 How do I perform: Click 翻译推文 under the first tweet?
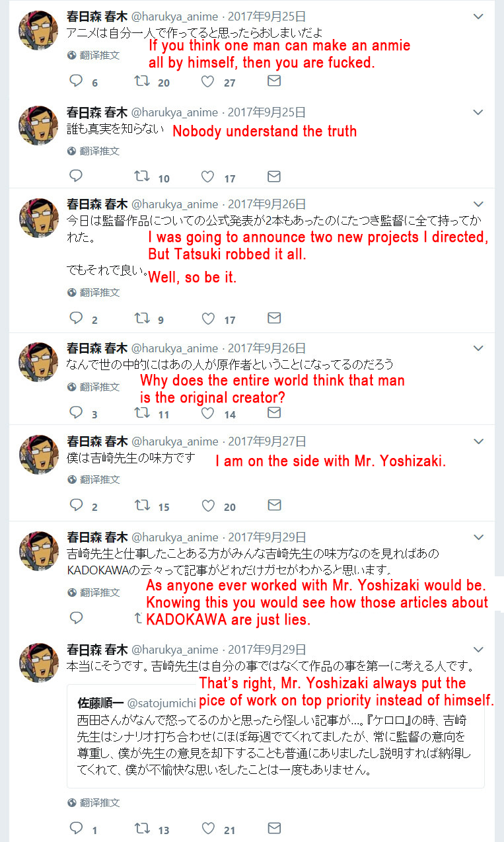coord(93,56)
